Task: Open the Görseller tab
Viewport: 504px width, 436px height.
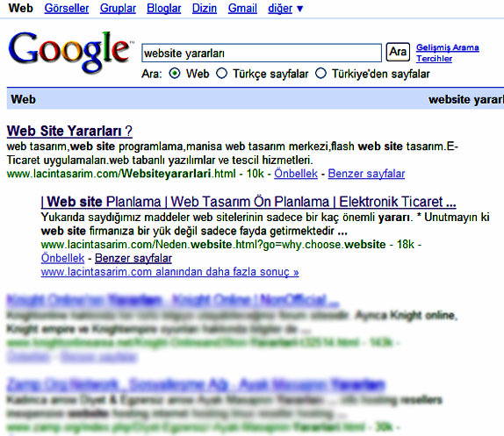Action: [67, 9]
